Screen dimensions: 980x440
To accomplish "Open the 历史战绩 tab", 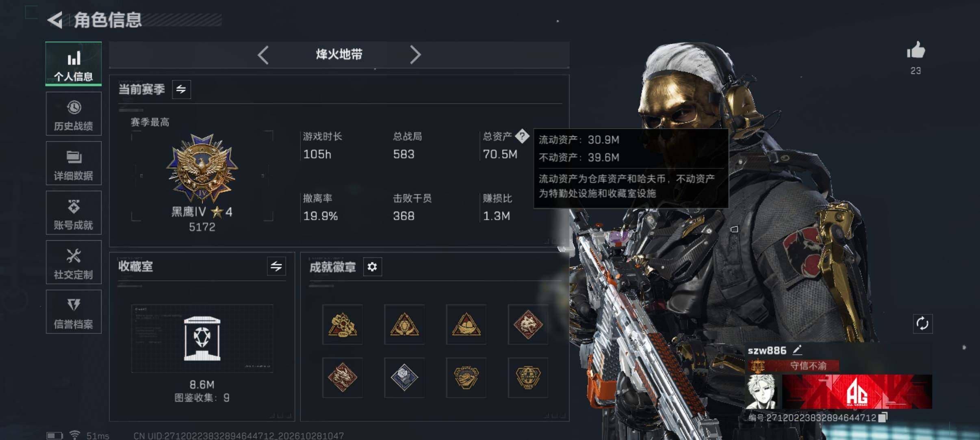I will tap(74, 114).
